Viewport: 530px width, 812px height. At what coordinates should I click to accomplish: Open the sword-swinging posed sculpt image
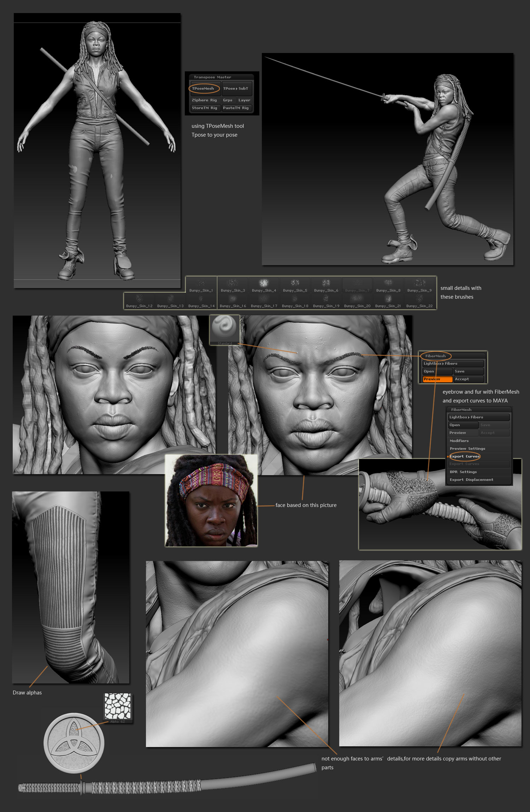point(388,159)
